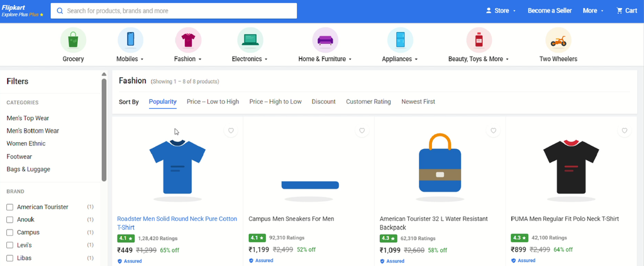
Task: Click the search magnifier icon
Action: tap(60, 11)
